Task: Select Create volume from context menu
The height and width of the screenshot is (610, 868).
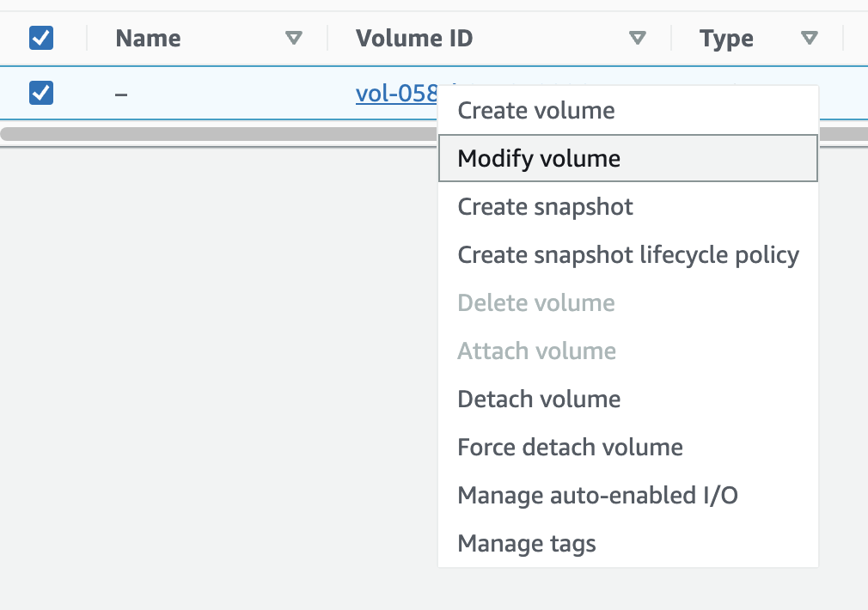Action: 536,111
